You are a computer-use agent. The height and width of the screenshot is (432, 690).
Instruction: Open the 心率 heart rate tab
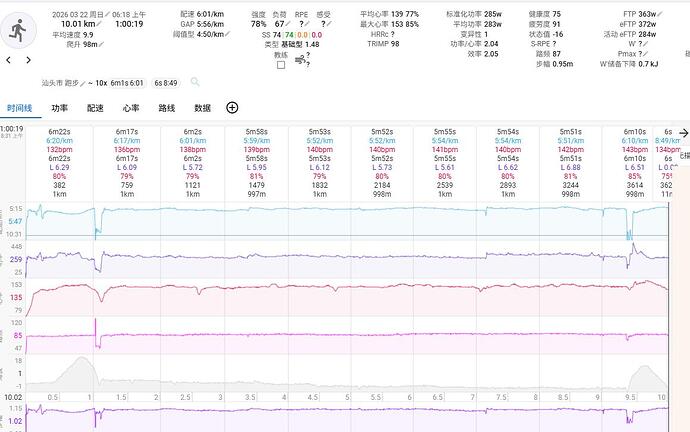[x=131, y=108]
